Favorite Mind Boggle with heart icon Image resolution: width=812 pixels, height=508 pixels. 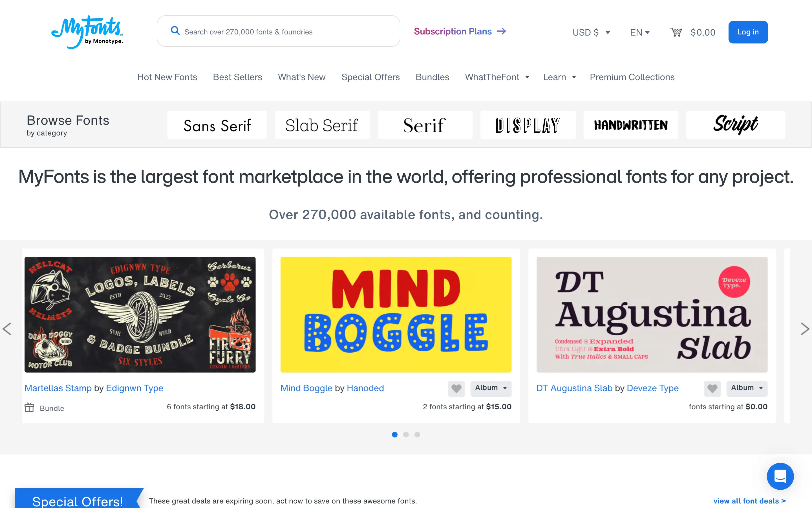click(456, 388)
